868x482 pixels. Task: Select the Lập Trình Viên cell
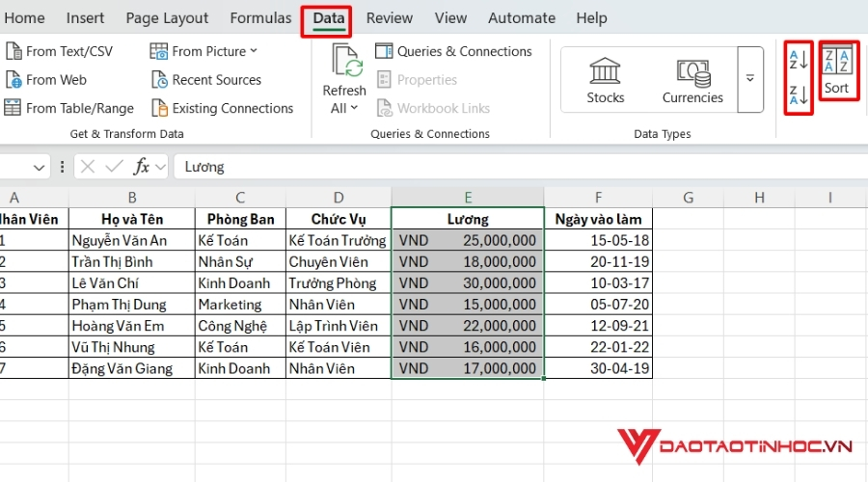tap(339, 326)
